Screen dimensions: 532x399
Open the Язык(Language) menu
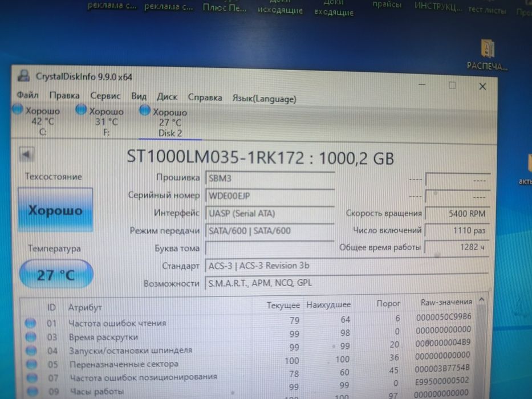pos(264,99)
